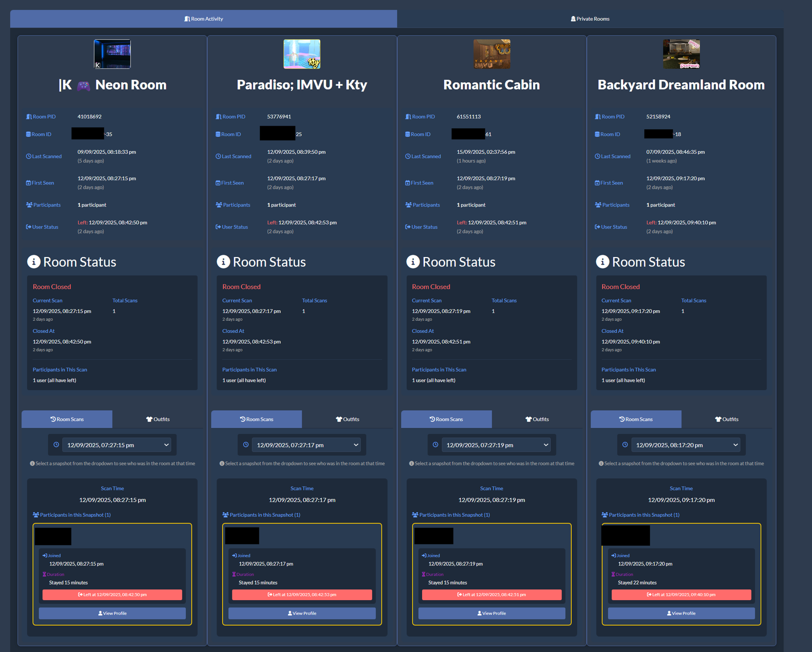Select the Room Activity tab
Viewport: 812px width, 652px height.
click(203, 19)
